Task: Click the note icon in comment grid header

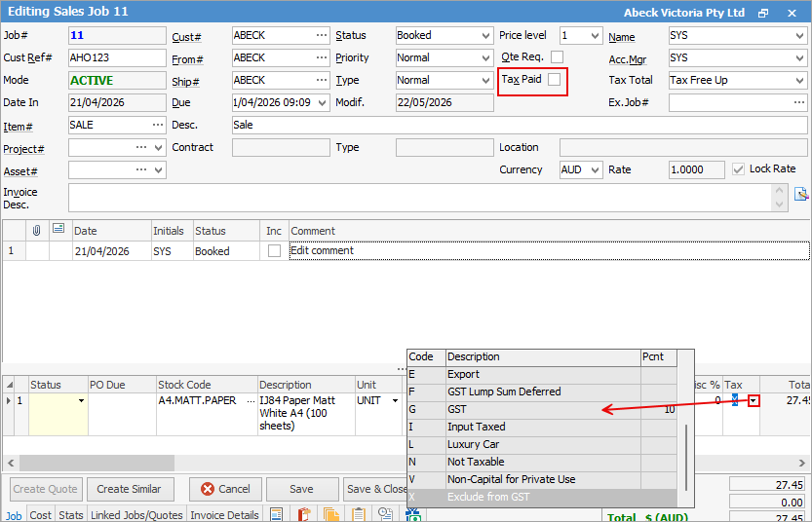Action: point(58,228)
